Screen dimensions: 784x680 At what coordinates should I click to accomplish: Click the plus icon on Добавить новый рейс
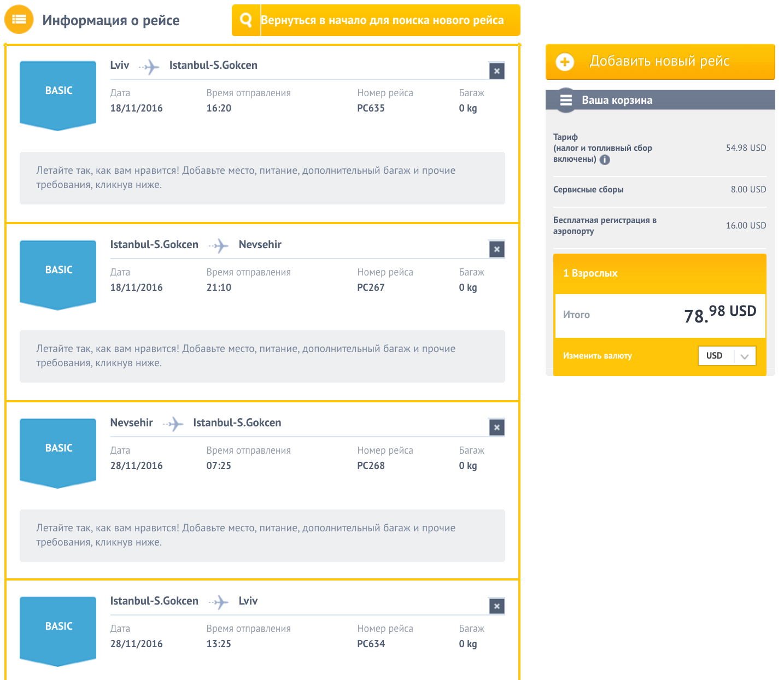tap(565, 62)
